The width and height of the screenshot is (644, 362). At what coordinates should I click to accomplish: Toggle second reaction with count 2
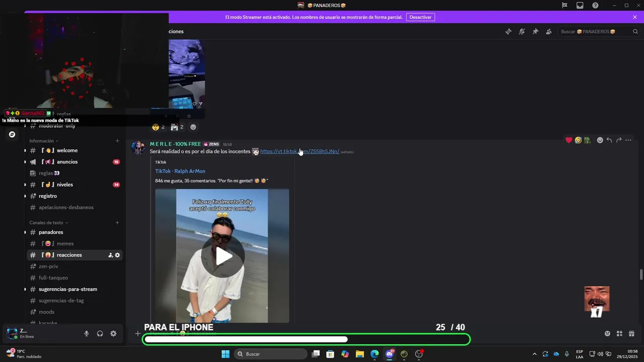pos(177,127)
